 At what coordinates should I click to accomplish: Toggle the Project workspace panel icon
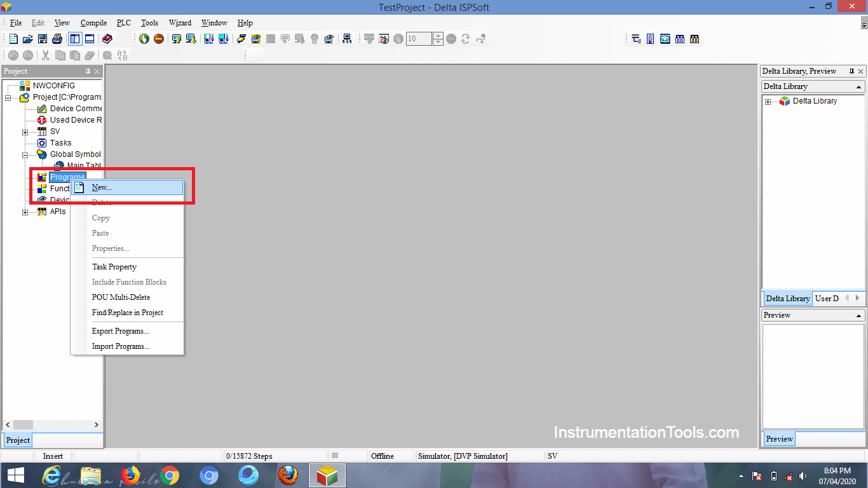coord(74,39)
